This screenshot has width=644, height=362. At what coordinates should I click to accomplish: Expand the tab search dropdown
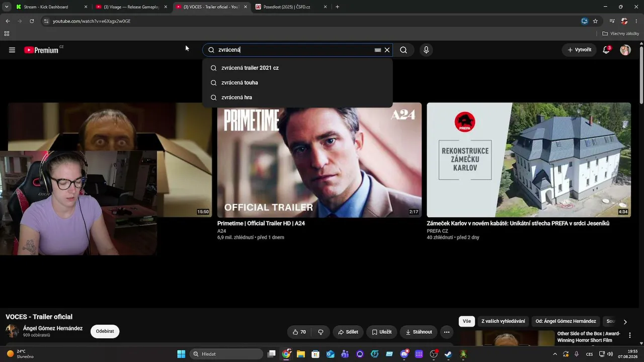[x=6, y=7]
